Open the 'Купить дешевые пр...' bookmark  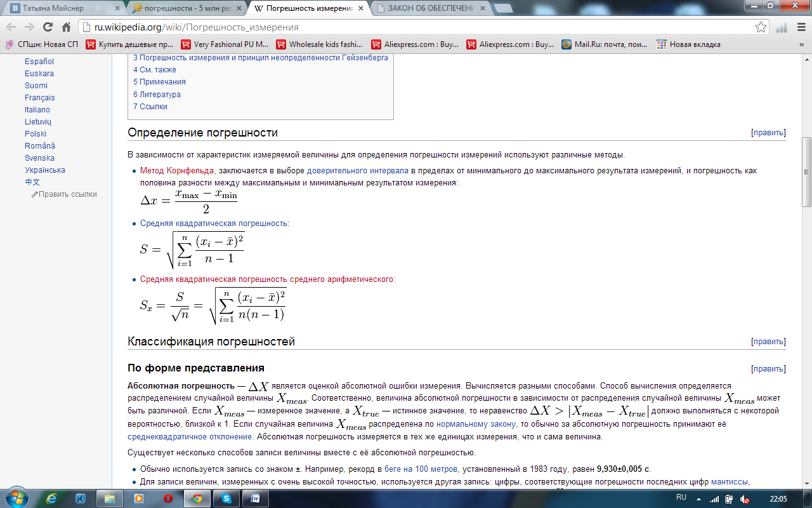pyautogui.click(x=129, y=44)
